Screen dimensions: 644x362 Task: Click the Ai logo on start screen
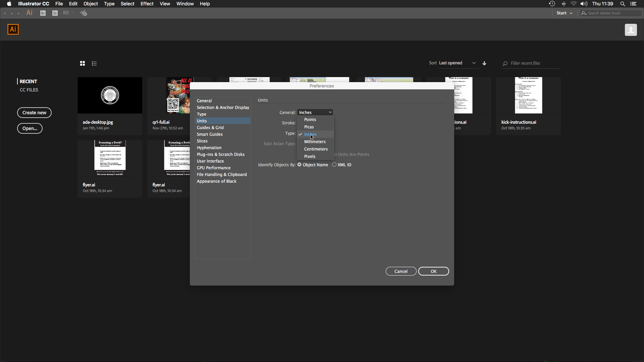pos(13,29)
